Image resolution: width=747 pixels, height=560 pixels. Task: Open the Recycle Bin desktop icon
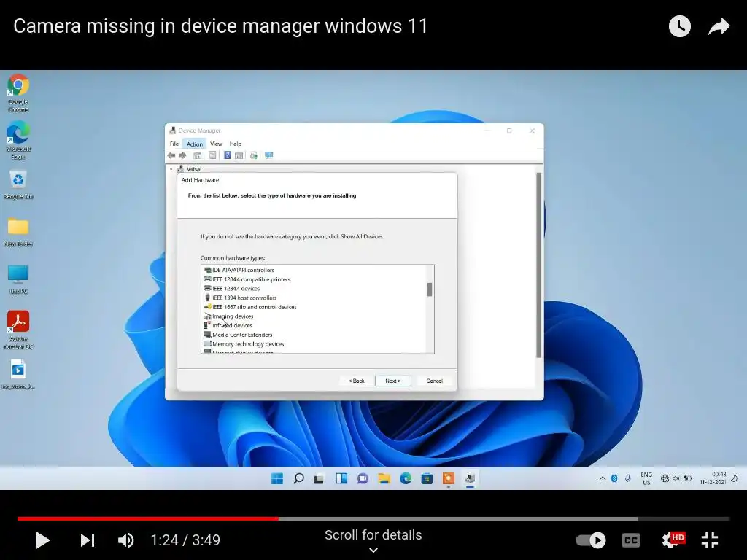18,184
